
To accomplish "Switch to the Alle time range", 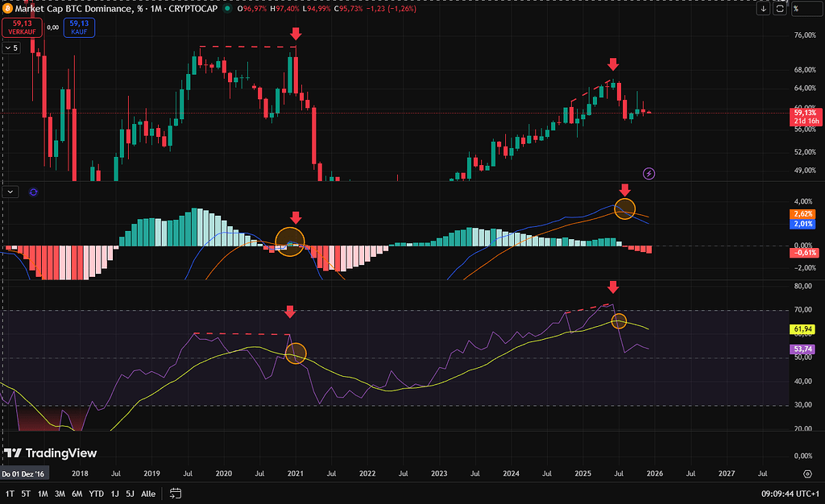I will click(148, 494).
